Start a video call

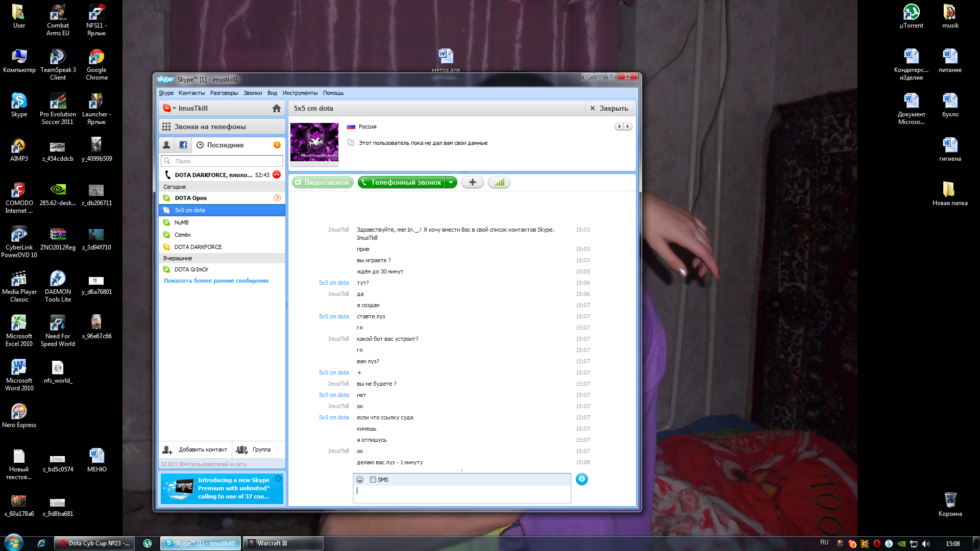click(x=323, y=182)
